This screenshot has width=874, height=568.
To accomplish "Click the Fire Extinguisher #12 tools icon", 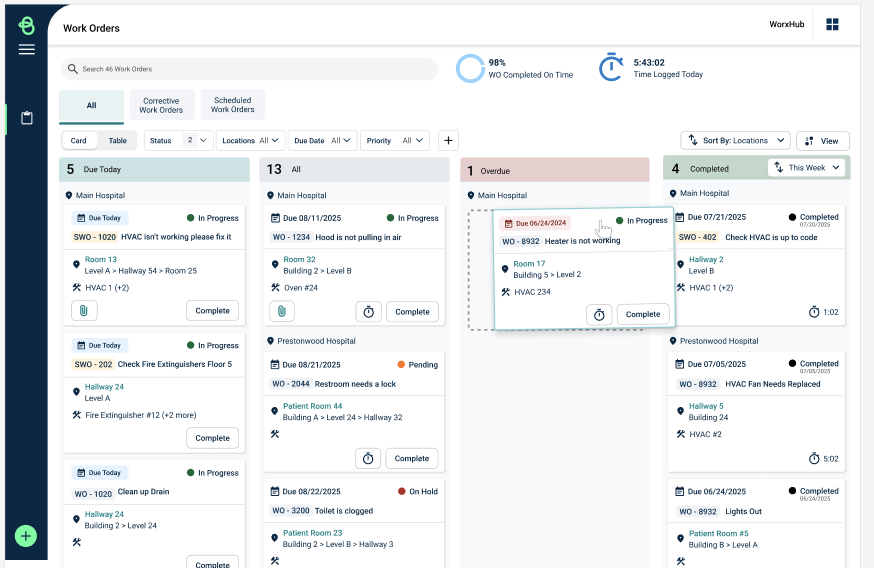I will (77, 415).
